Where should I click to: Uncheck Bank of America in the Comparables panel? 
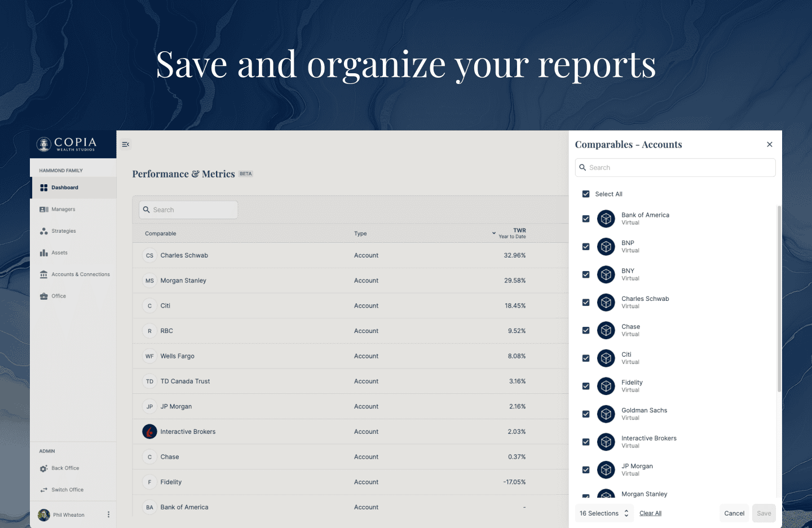(x=586, y=219)
